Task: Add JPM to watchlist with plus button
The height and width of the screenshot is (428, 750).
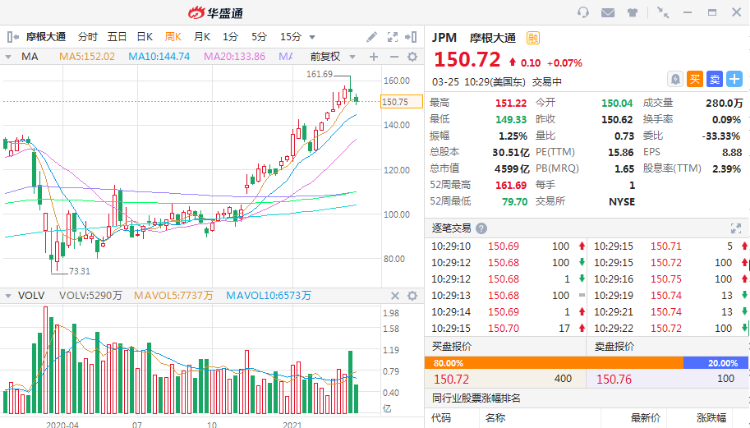Action: pos(734,79)
